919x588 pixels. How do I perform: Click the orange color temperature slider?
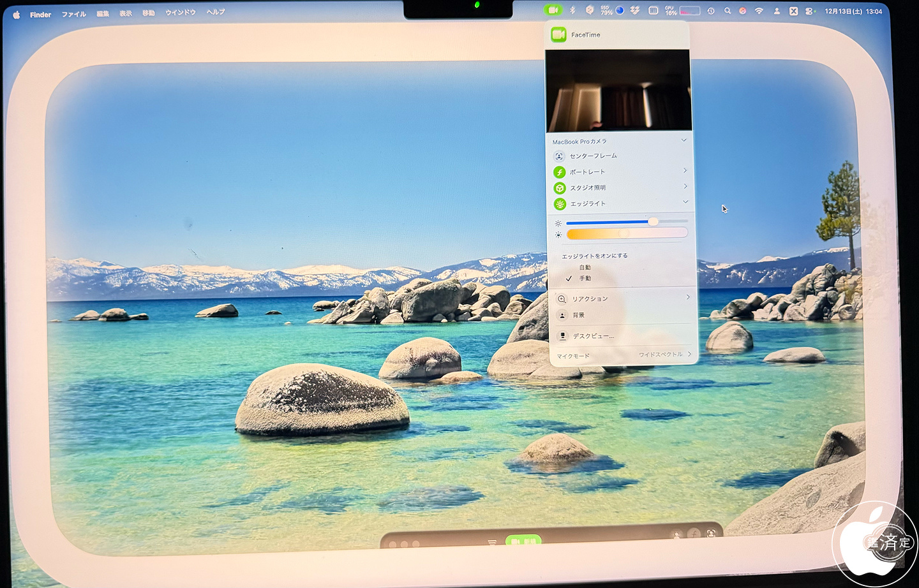pyautogui.click(x=626, y=234)
